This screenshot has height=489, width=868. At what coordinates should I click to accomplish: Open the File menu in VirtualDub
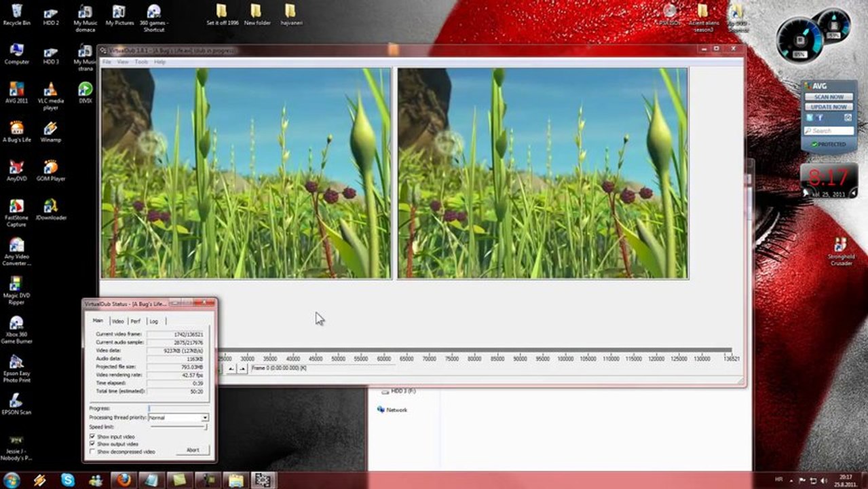coord(107,62)
